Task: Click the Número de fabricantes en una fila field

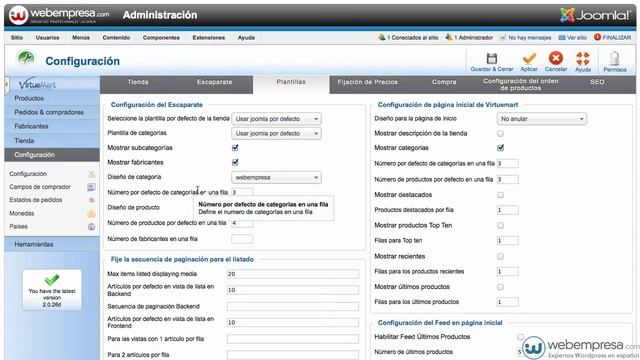Action: [x=242, y=239]
